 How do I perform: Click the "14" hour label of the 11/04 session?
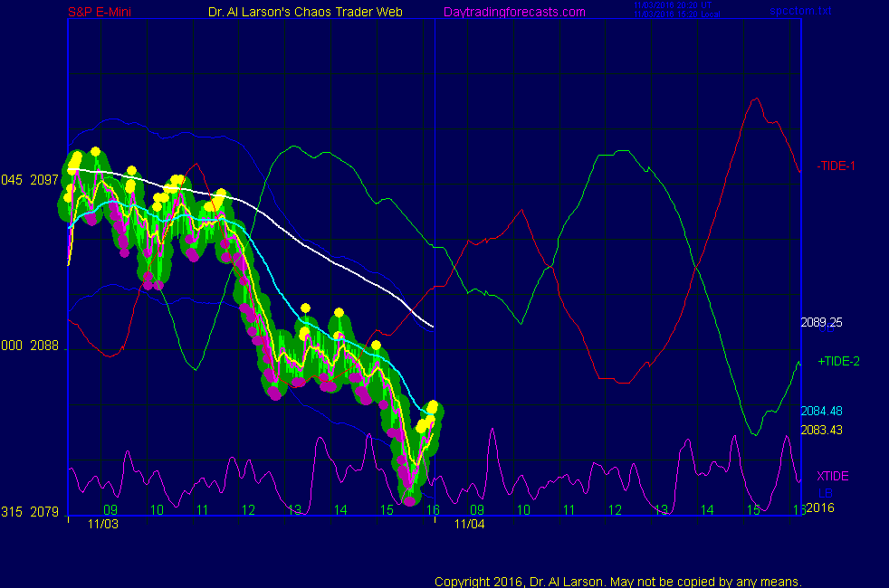click(x=707, y=510)
